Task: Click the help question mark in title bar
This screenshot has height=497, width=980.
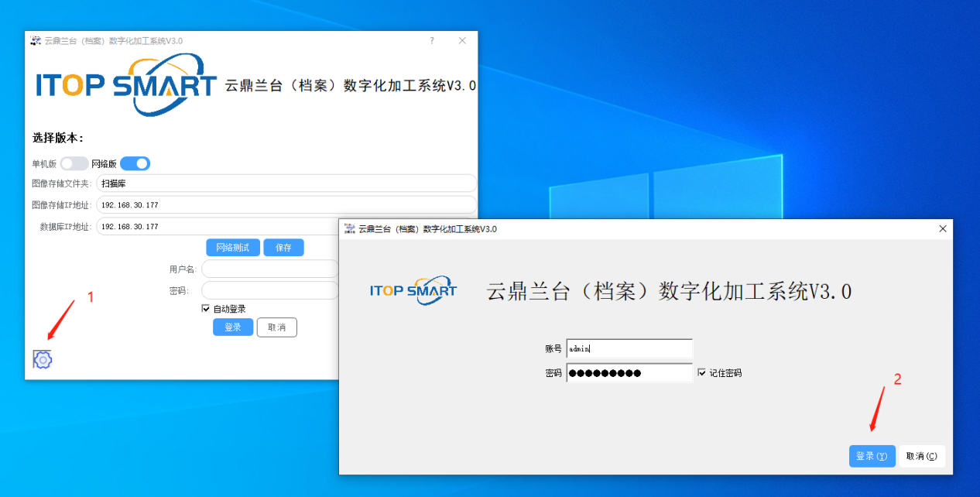Action: [x=432, y=41]
